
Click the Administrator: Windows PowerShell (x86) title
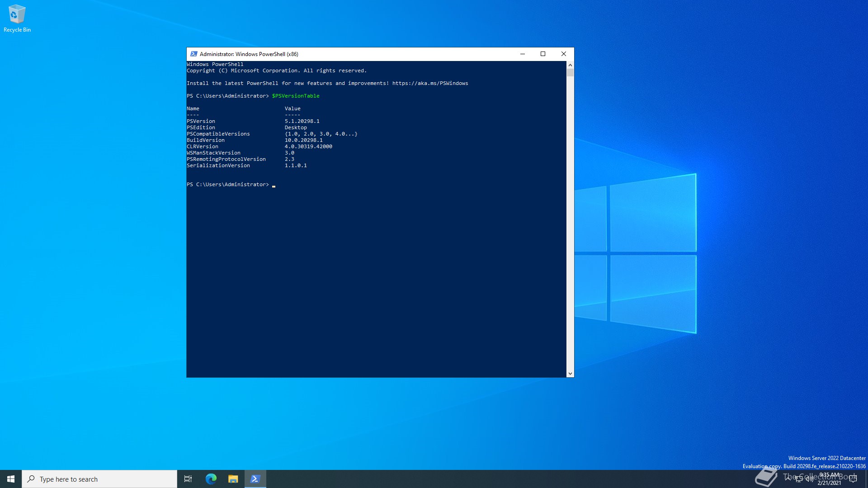(x=249, y=54)
